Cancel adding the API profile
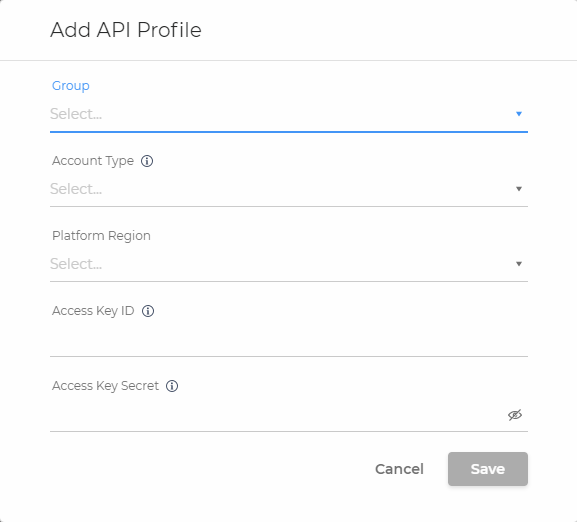This screenshot has height=522, width=577. (x=399, y=469)
